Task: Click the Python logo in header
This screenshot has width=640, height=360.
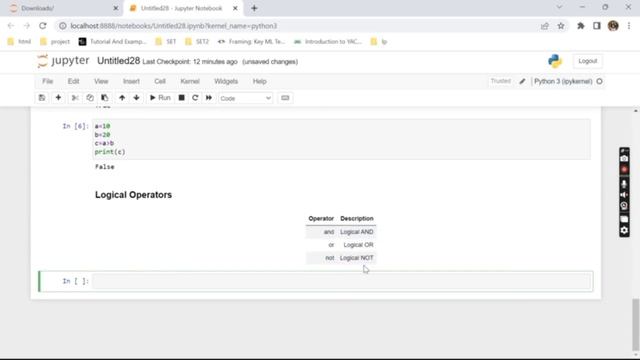Action: 555,61
